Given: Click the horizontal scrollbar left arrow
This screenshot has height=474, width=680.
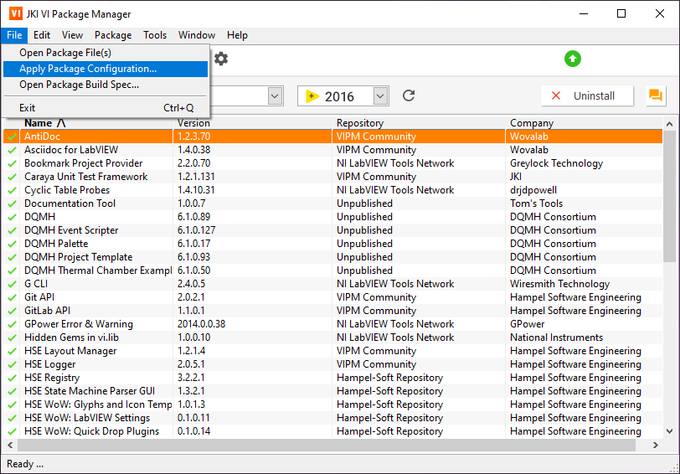Looking at the screenshot, I should click(x=10, y=445).
